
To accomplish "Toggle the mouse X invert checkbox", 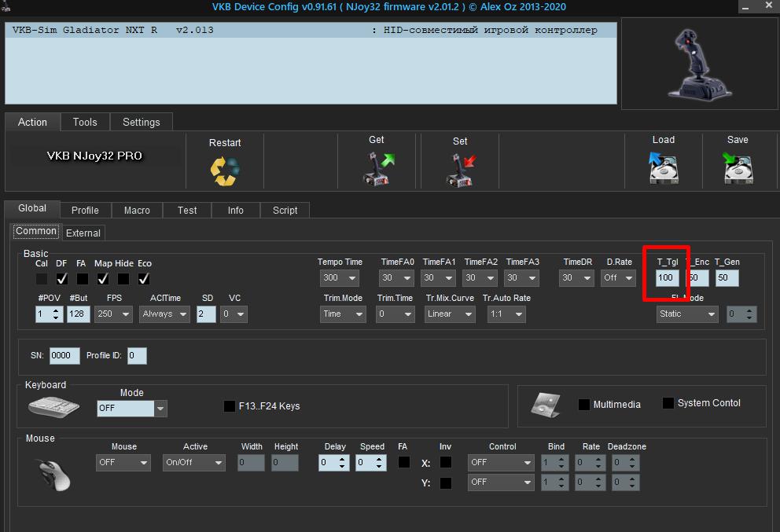I will click(x=446, y=462).
